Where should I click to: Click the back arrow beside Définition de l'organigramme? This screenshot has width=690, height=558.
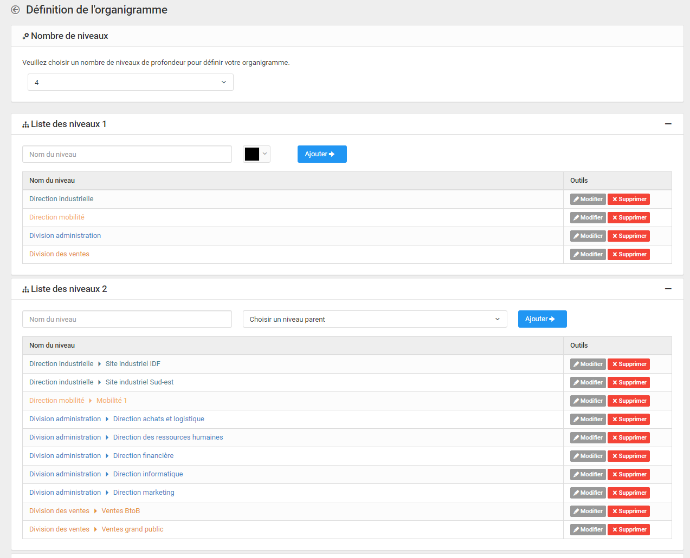pos(15,10)
